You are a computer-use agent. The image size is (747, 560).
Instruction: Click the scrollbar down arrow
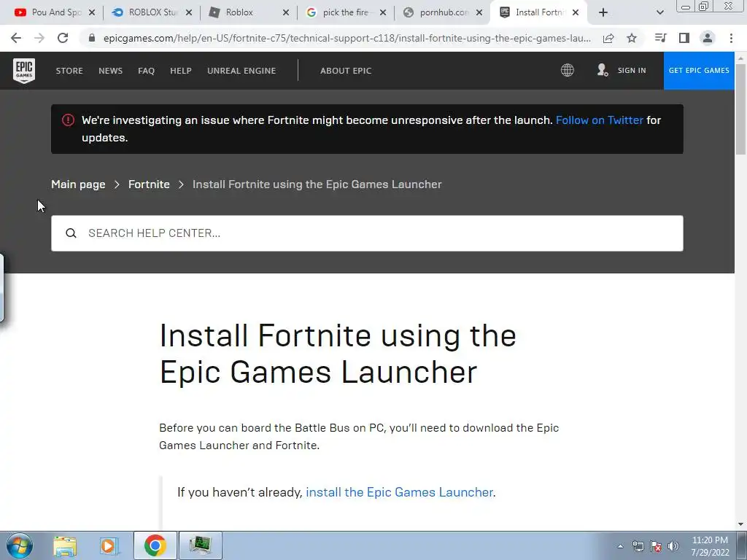pyautogui.click(x=740, y=524)
